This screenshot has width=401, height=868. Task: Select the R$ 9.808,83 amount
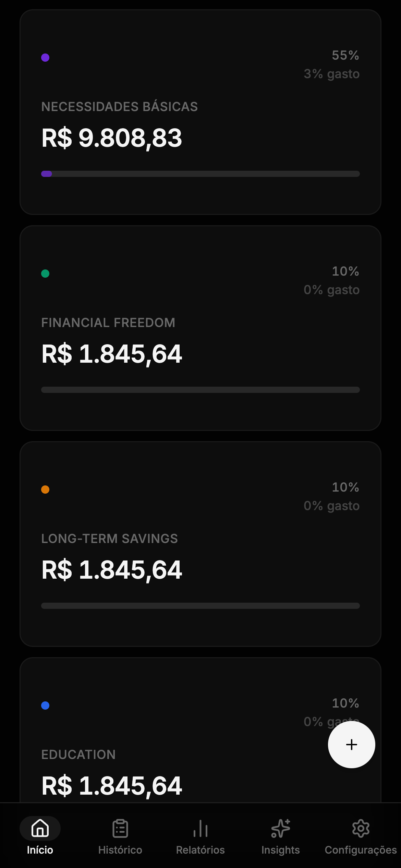tap(112, 138)
